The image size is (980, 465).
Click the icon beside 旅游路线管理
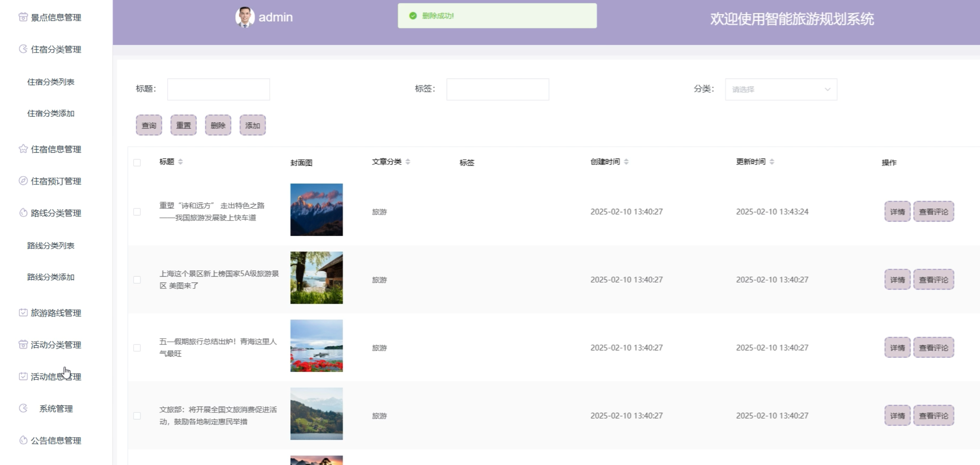tap(23, 312)
